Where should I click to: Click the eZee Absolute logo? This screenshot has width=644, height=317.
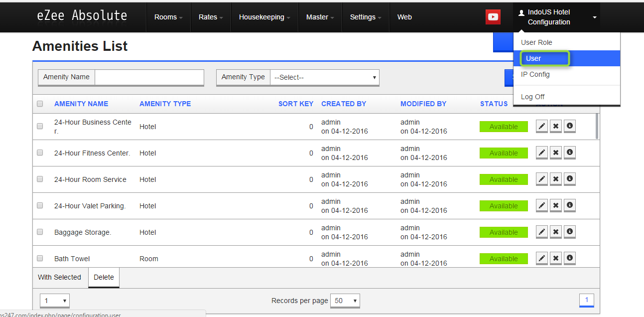click(x=82, y=16)
